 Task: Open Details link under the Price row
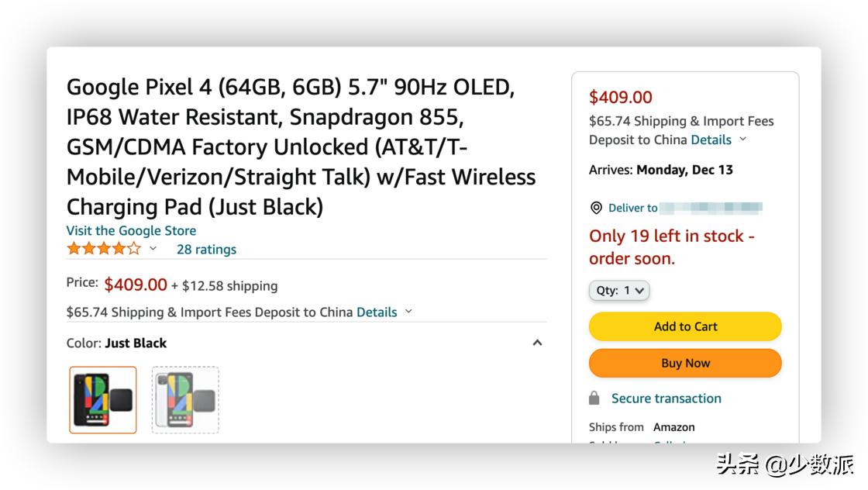click(x=377, y=312)
